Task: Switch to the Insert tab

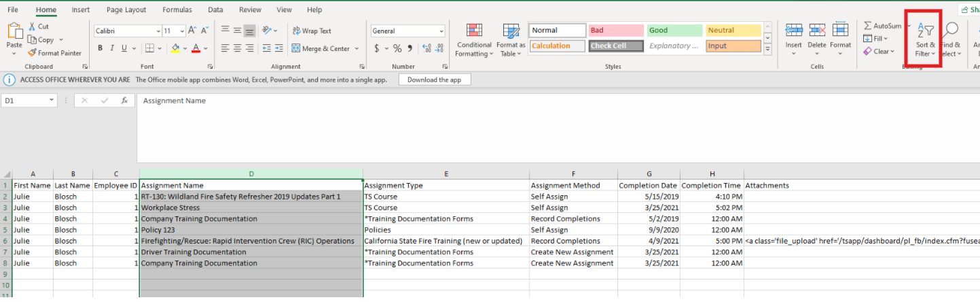Action: click(81, 10)
